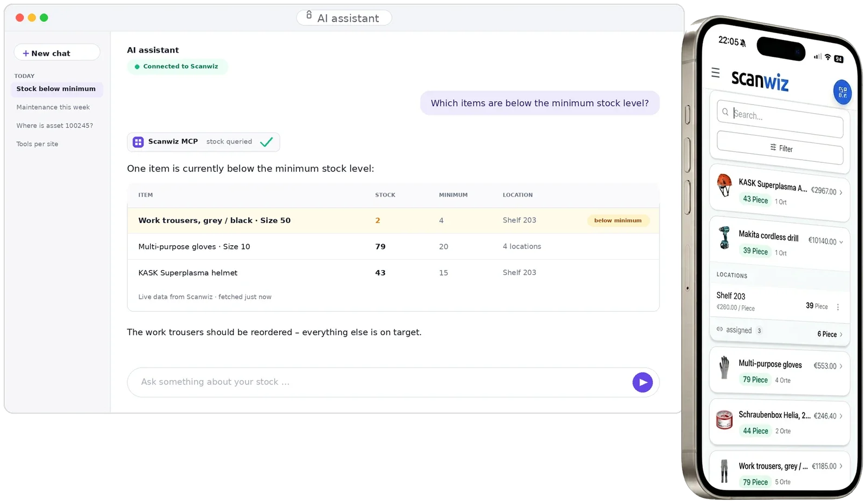Tap the Schraubenbox Helia product image
867x504 pixels.
coord(724,420)
